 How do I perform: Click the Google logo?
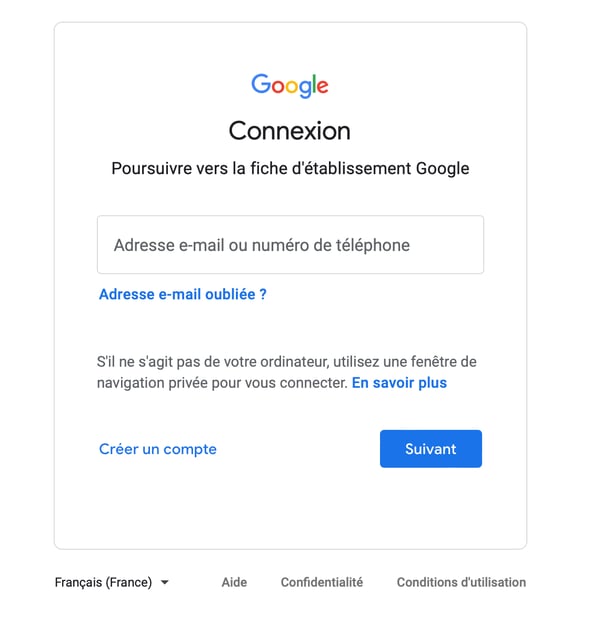pyautogui.click(x=290, y=85)
